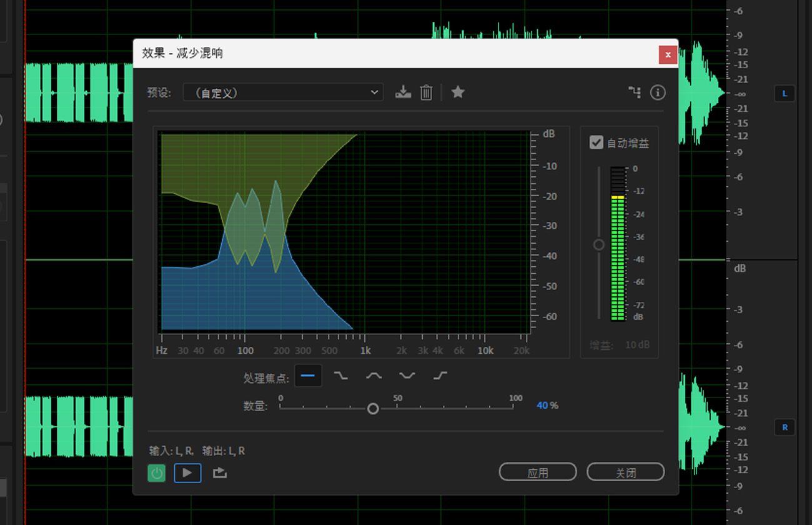Toggle effect power state button

click(x=157, y=473)
